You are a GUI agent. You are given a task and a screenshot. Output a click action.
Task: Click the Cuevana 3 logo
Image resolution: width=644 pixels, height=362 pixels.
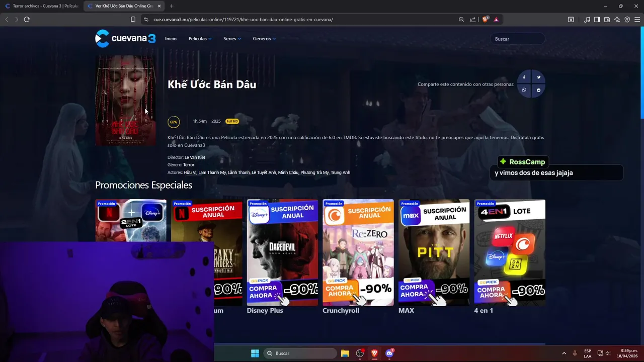[125, 39]
